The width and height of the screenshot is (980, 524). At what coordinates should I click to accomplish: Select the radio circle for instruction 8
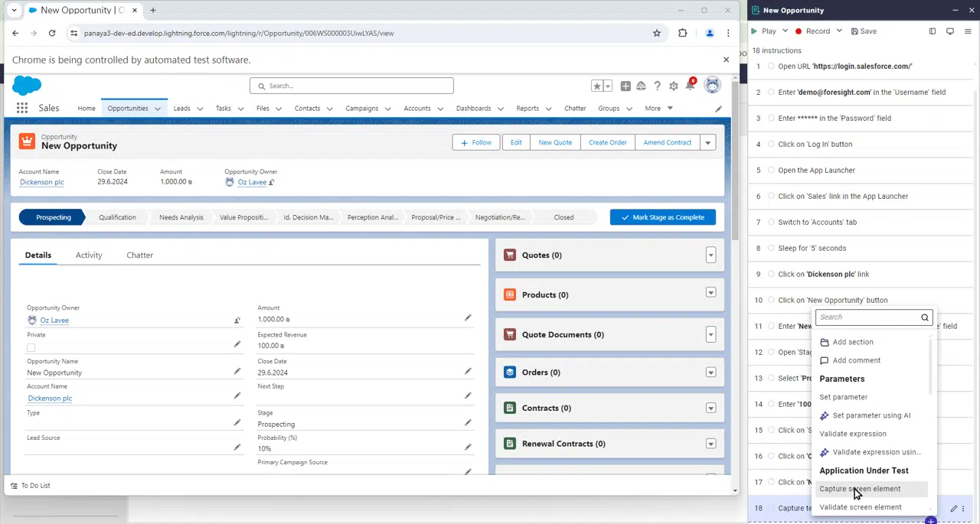click(x=771, y=249)
